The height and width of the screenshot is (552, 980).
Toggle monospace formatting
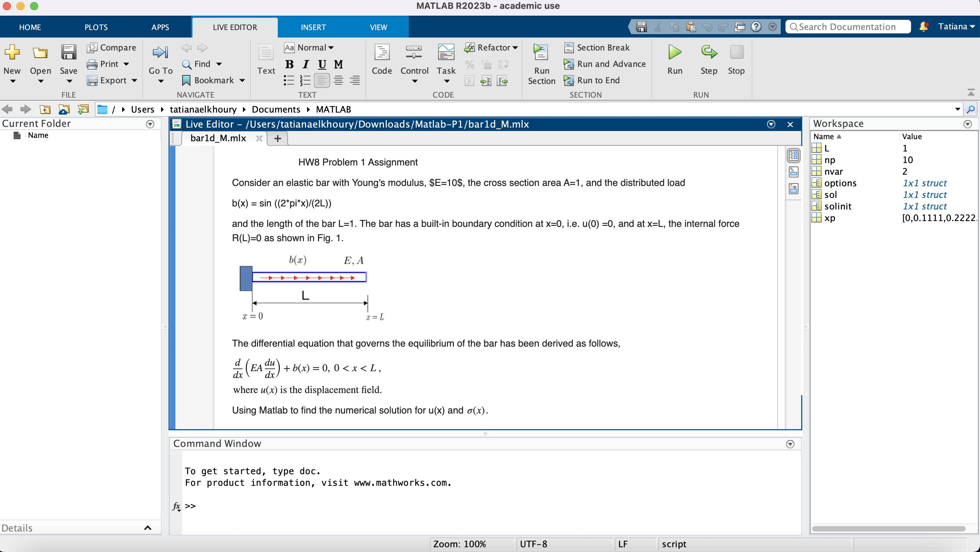click(x=338, y=64)
